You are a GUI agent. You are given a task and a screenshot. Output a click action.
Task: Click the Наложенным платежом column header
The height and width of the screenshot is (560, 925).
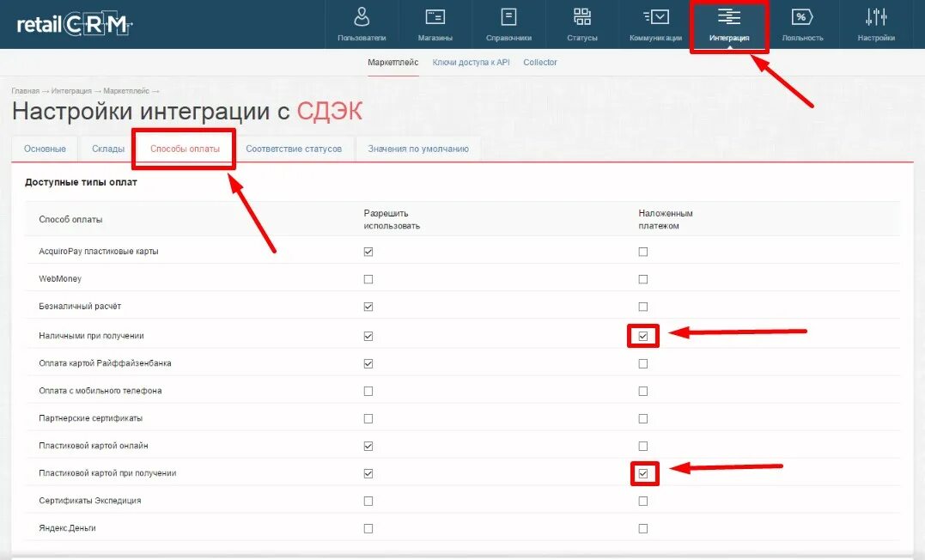point(666,220)
